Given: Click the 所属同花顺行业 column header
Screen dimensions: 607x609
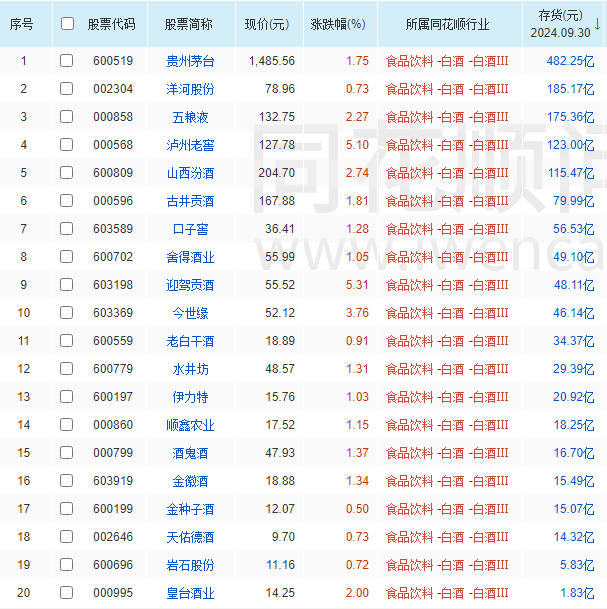Looking at the screenshot, I should pyautogui.click(x=447, y=24).
